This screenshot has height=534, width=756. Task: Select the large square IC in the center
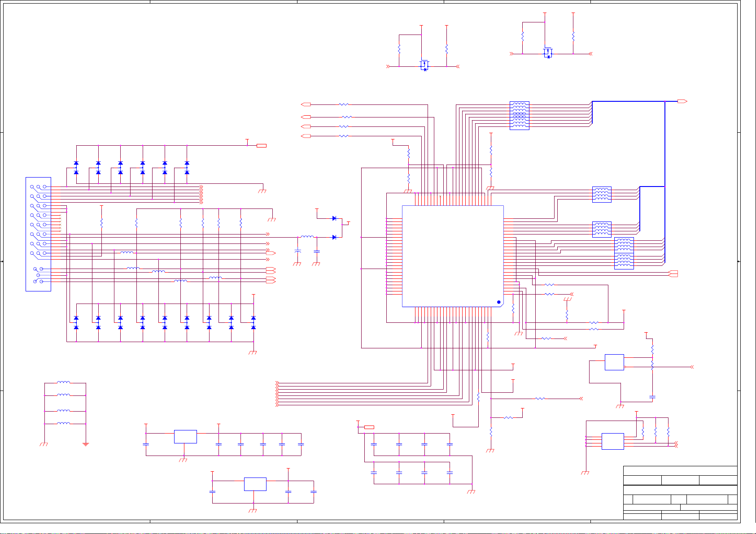click(x=453, y=256)
